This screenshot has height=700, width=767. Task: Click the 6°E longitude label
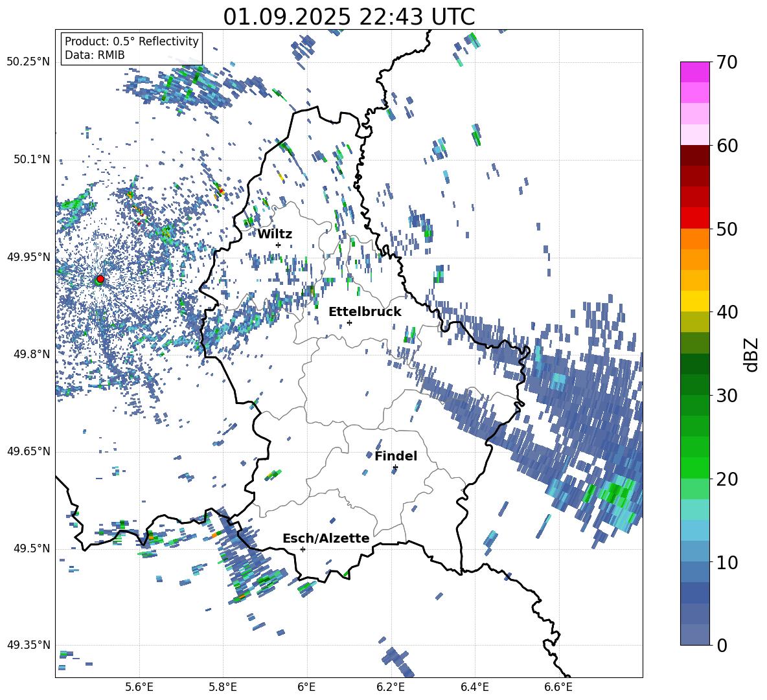pos(306,687)
